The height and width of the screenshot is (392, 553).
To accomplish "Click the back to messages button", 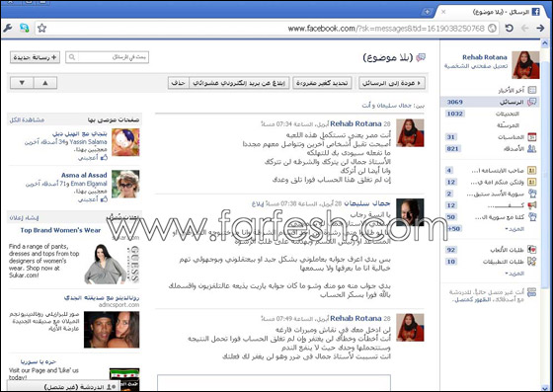I will [x=391, y=83].
